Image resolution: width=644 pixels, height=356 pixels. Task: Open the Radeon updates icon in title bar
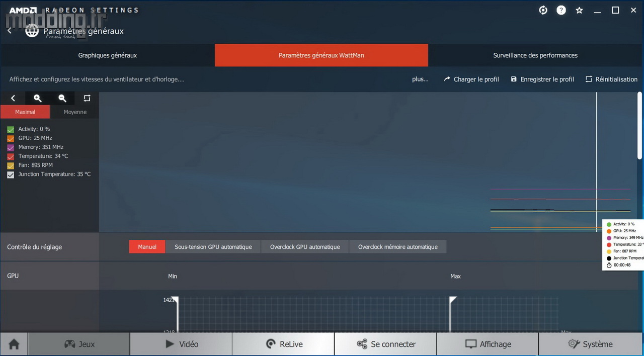(x=543, y=10)
